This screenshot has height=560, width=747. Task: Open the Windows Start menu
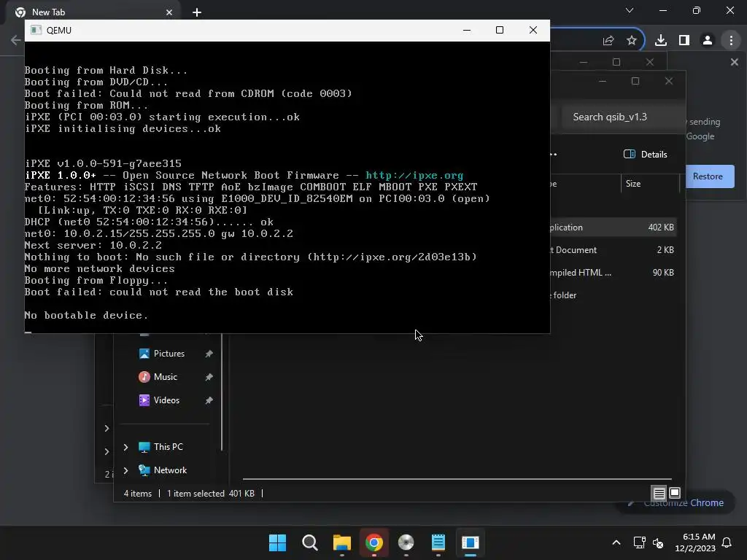coord(277,542)
